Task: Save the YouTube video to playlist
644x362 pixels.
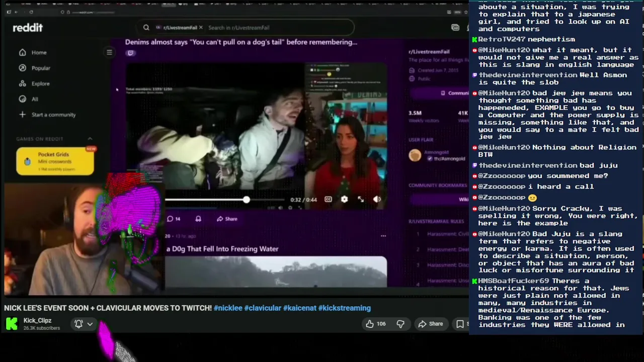Action: coord(460,324)
